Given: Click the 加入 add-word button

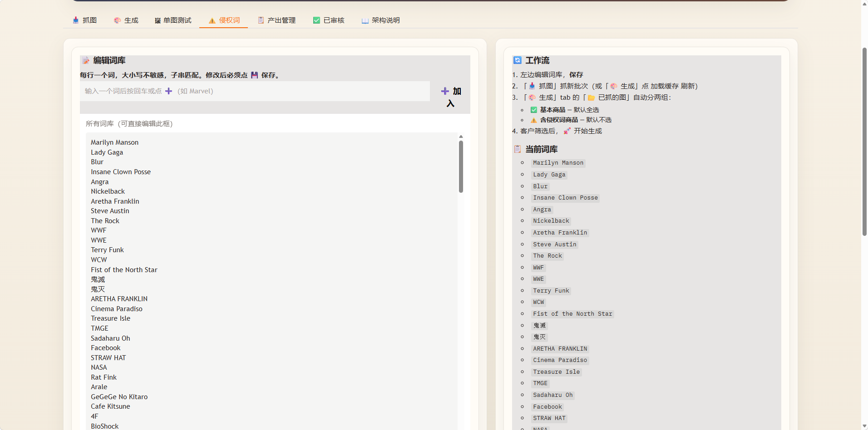Looking at the screenshot, I should [451, 97].
